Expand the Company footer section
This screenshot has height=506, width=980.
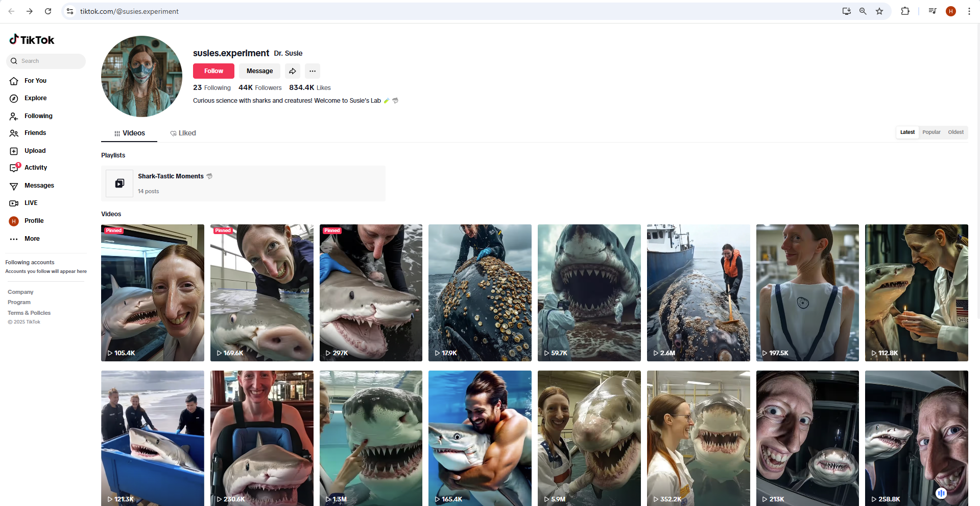click(x=20, y=292)
